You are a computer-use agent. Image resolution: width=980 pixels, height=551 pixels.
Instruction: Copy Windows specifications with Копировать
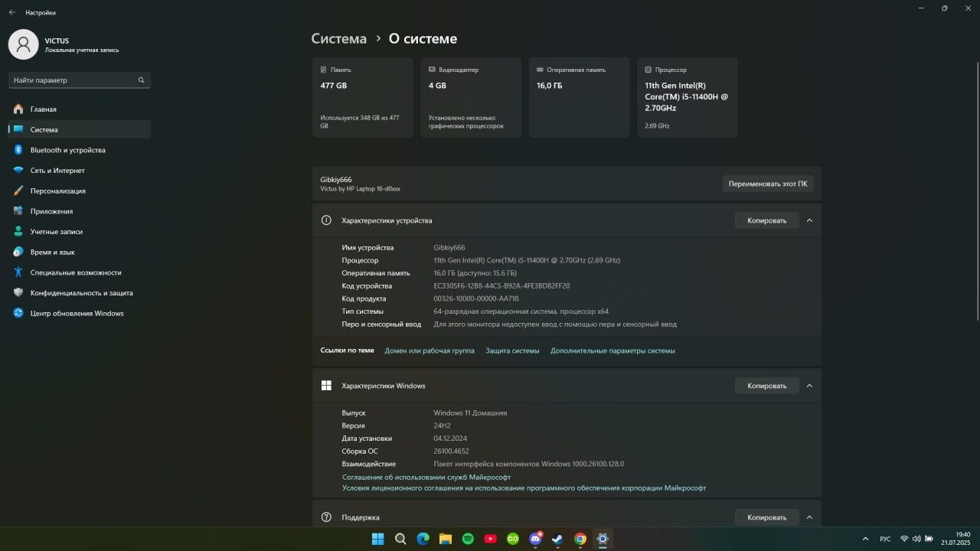pyautogui.click(x=767, y=386)
